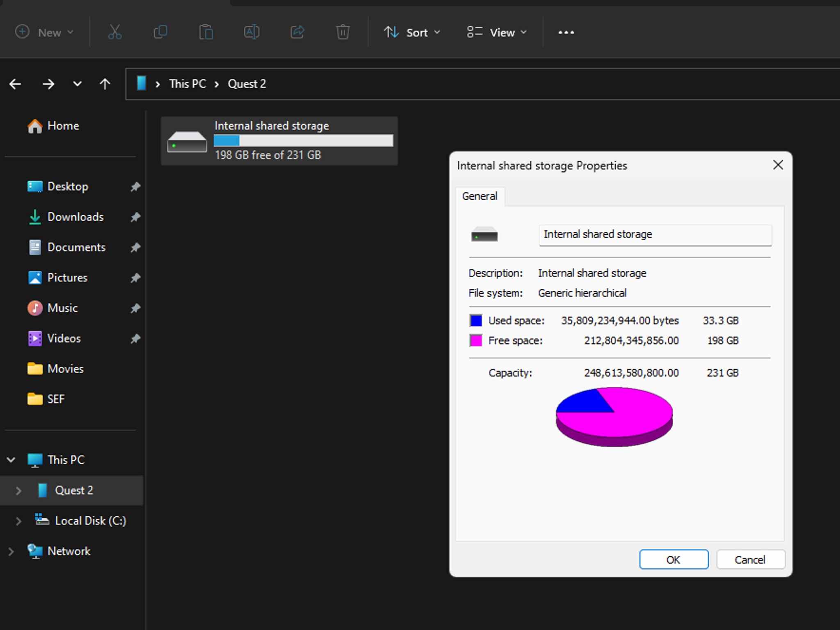Open the See more ellipsis menu

tap(566, 32)
